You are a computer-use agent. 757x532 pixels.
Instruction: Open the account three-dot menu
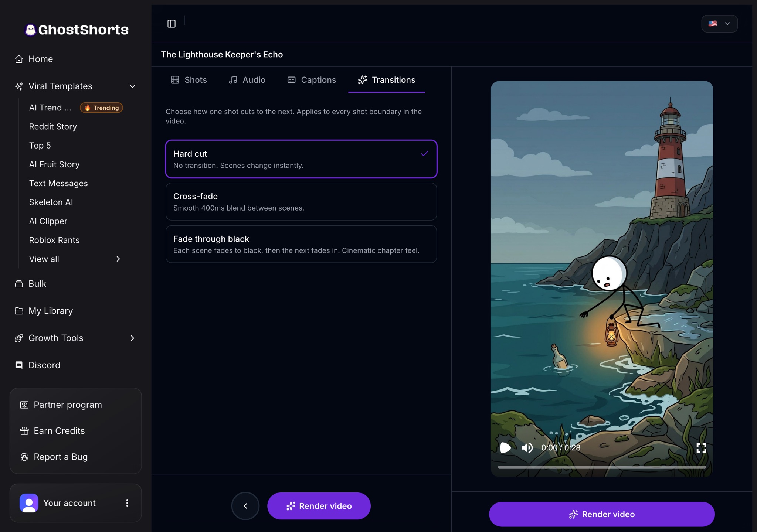coord(127,503)
